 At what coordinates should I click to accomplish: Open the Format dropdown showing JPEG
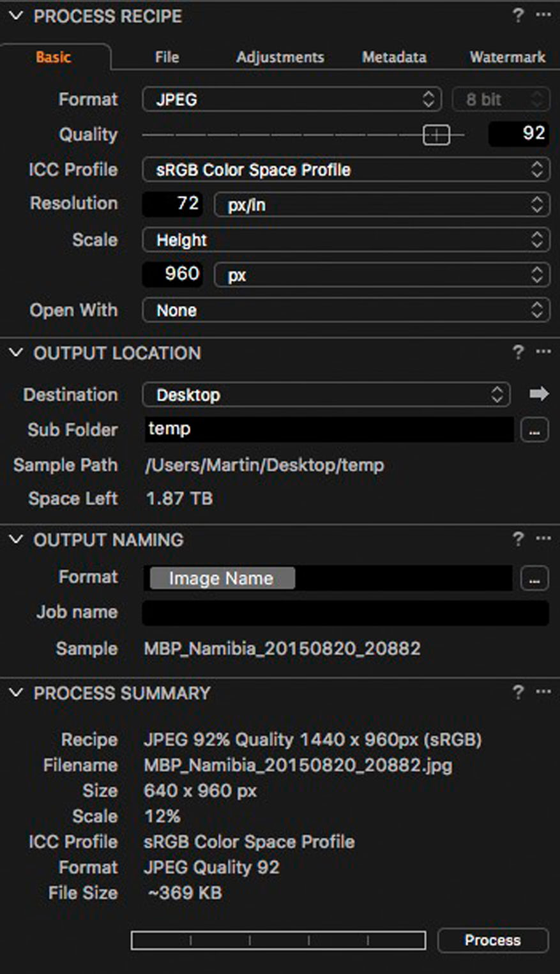(291, 100)
